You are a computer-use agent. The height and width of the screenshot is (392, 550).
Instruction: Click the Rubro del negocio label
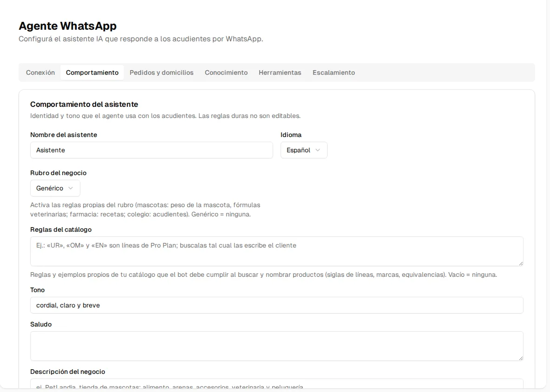click(58, 173)
